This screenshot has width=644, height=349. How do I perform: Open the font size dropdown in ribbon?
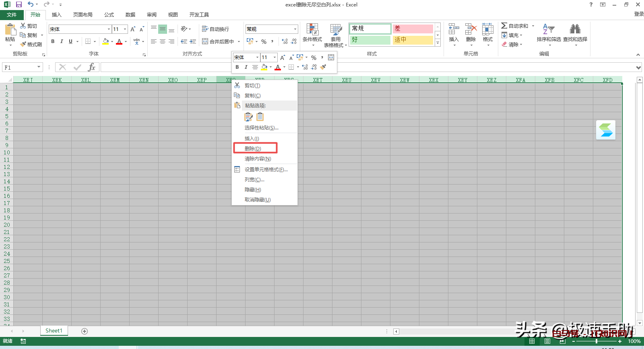[125, 29]
